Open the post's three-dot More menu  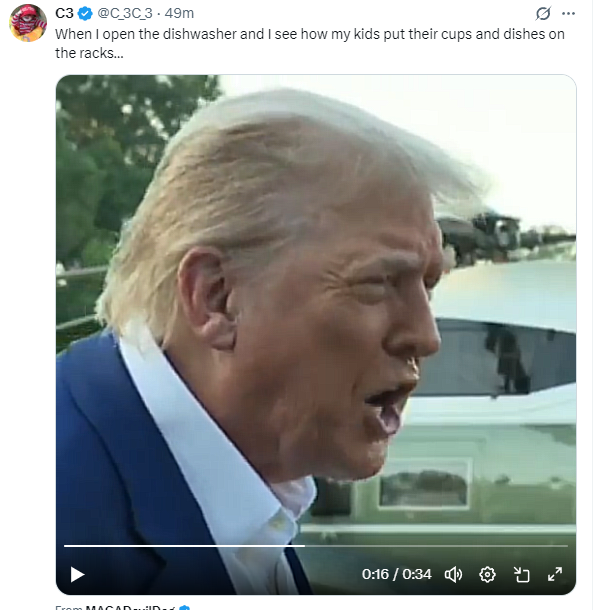pos(568,14)
